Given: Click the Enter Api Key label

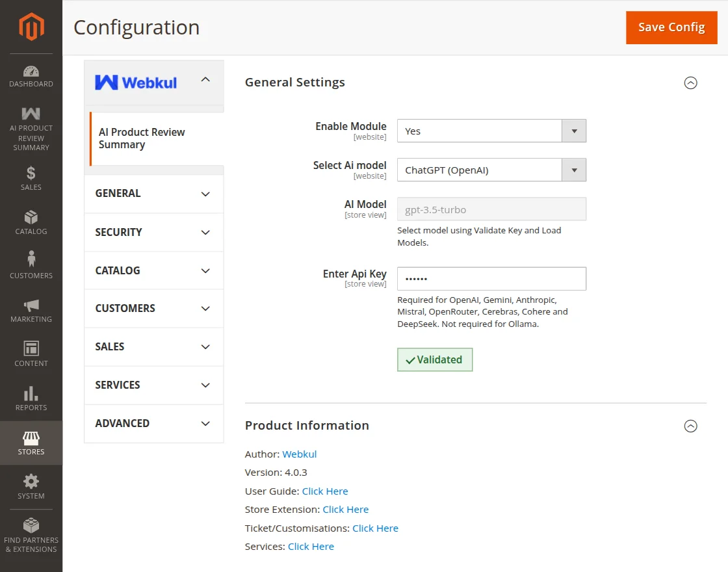Looking at the screenshot, I should click(x=355, y=274).
